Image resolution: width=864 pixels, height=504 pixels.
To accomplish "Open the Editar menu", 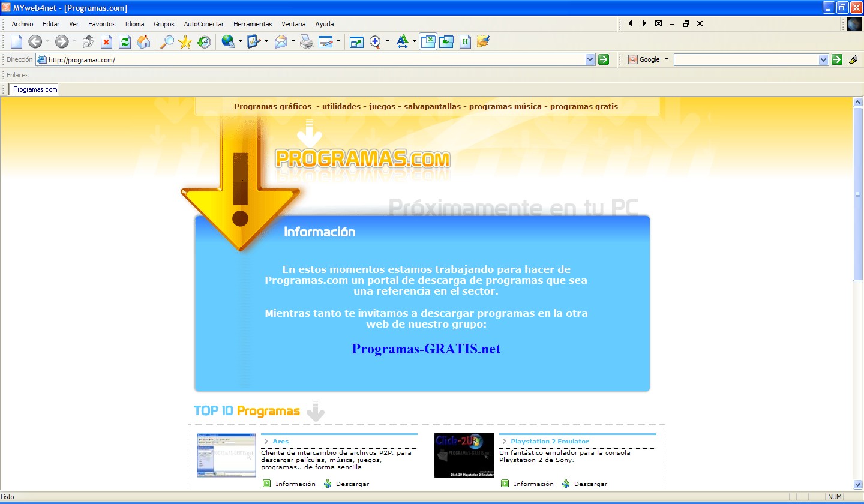I will tap(51, 24).
